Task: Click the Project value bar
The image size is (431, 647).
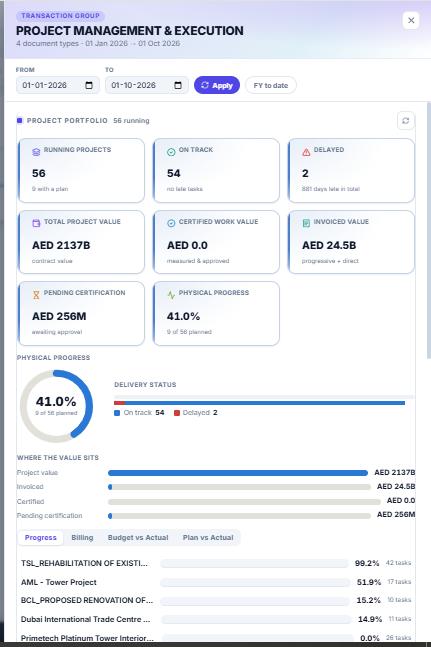Action: tap(238, 473)
